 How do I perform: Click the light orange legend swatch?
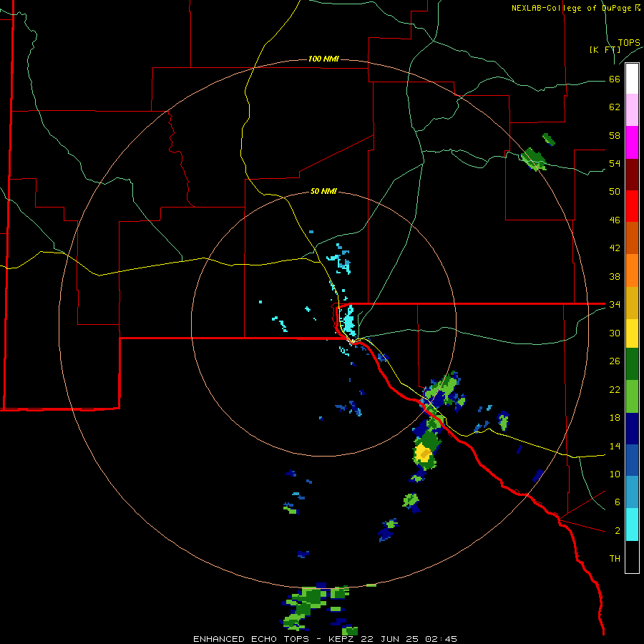tap(632, 270)
